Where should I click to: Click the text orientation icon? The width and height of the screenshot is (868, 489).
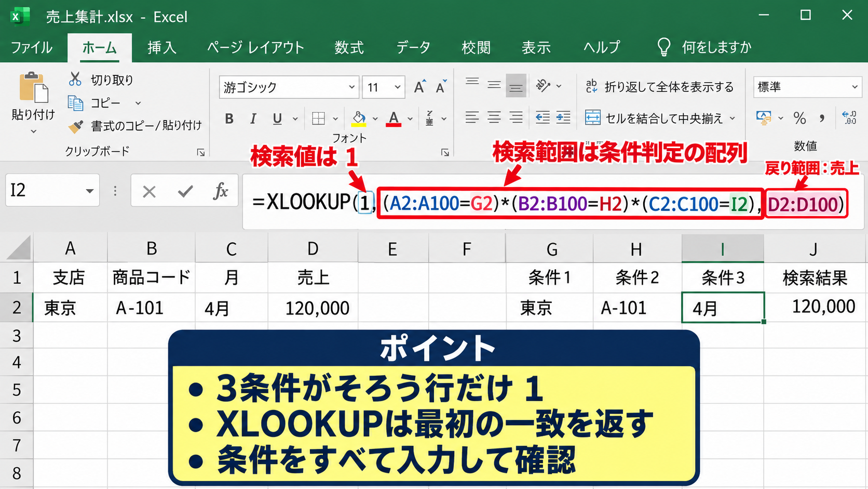[x=543, y=85]
